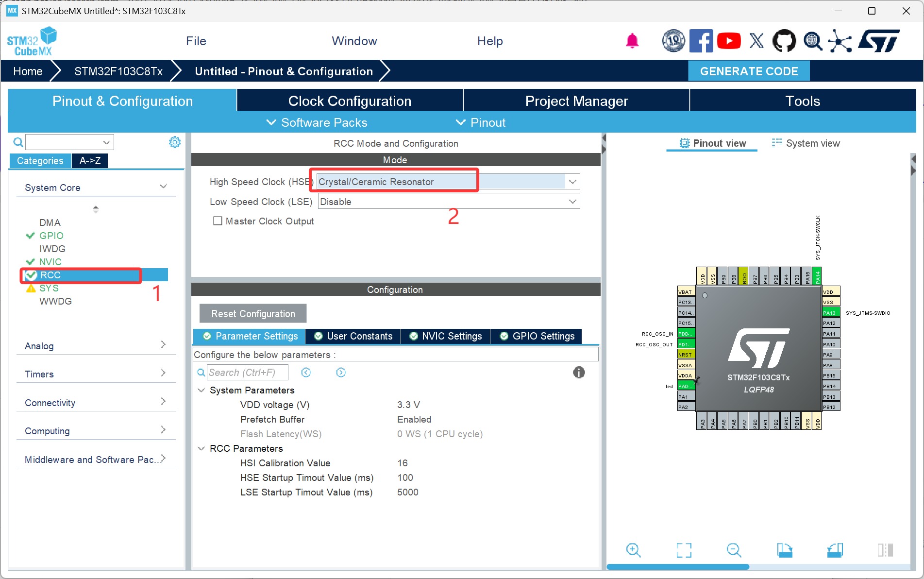The image size is (924, 579).
Task: Open the User Constants tab
Action: click(353, 336)
